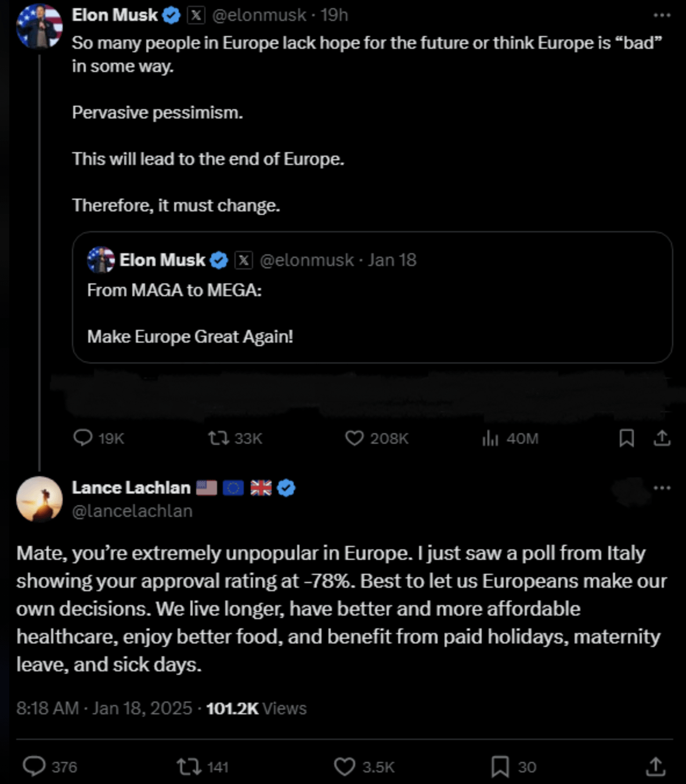Viewport: 686px width, 784px height.
Task: Click Elon Musk's blue verified badge
Action: (171, 16)
